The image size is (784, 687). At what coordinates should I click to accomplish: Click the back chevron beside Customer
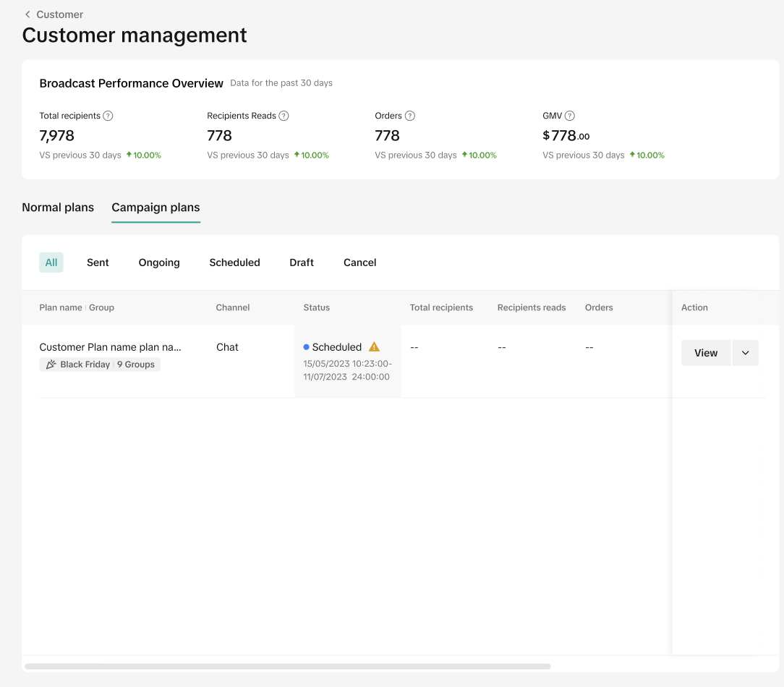coord(27,14)
